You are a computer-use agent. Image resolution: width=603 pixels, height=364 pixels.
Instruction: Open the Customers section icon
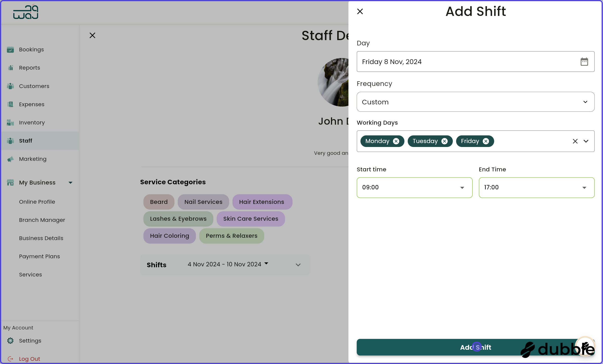coord(11,86)
